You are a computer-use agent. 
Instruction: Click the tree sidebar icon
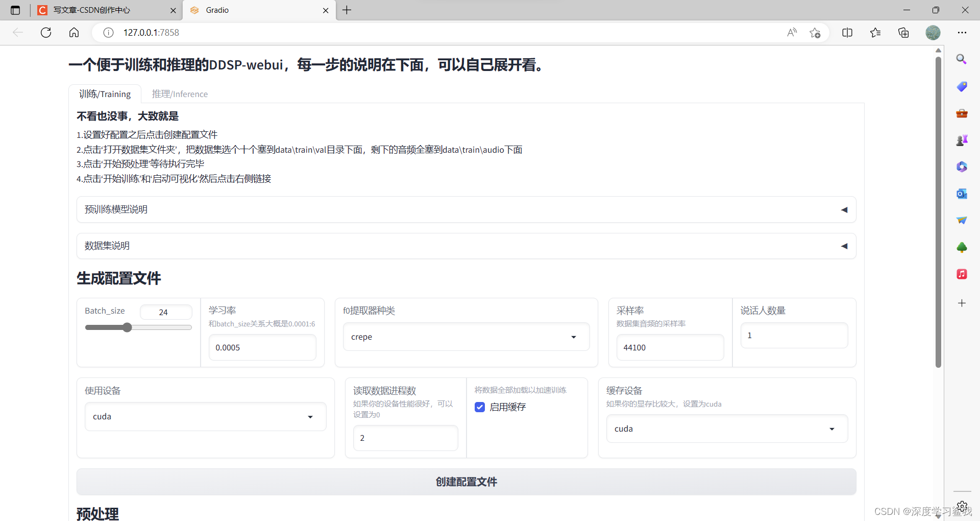[x=962, y=247]
